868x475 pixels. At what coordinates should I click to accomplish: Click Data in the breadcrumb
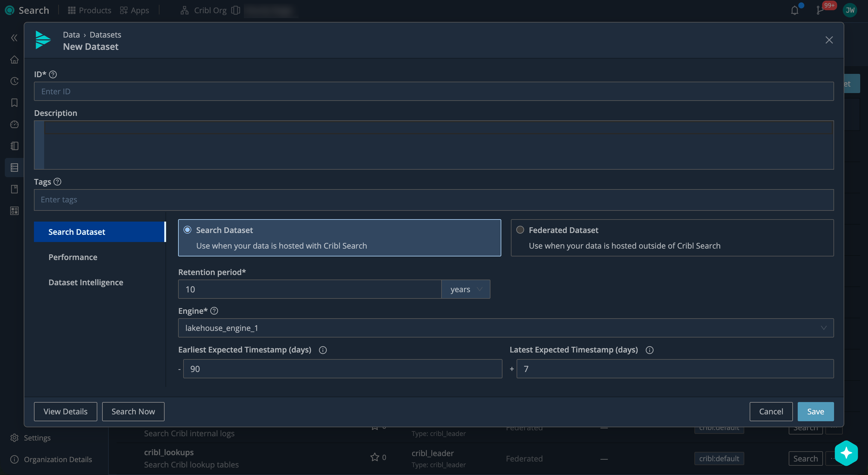click(71, 35)
